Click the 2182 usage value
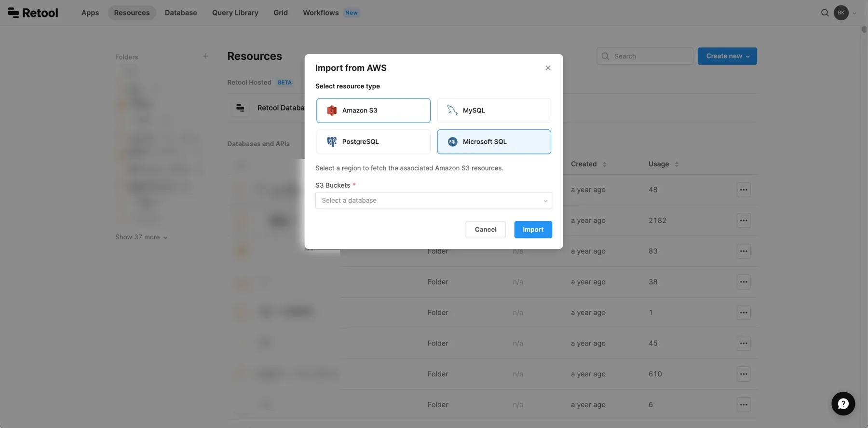Viewport: 868px width, 428px height. (657, 221)
